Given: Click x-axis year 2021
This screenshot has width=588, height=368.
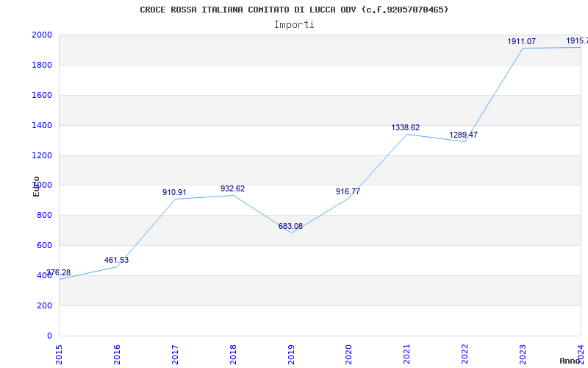Looking at the screenshot, I should point(406,355).
